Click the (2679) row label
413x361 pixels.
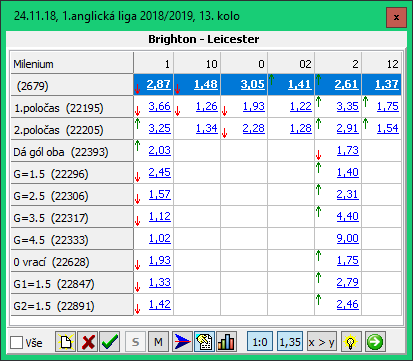[72, 85]
